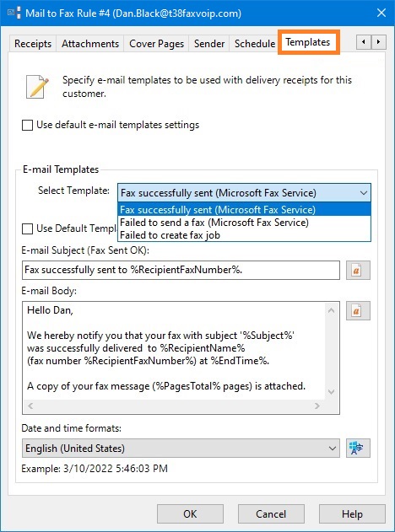
Task: Click the insert-field icon beside E-mail Subject
Action: tap(358, 270)
